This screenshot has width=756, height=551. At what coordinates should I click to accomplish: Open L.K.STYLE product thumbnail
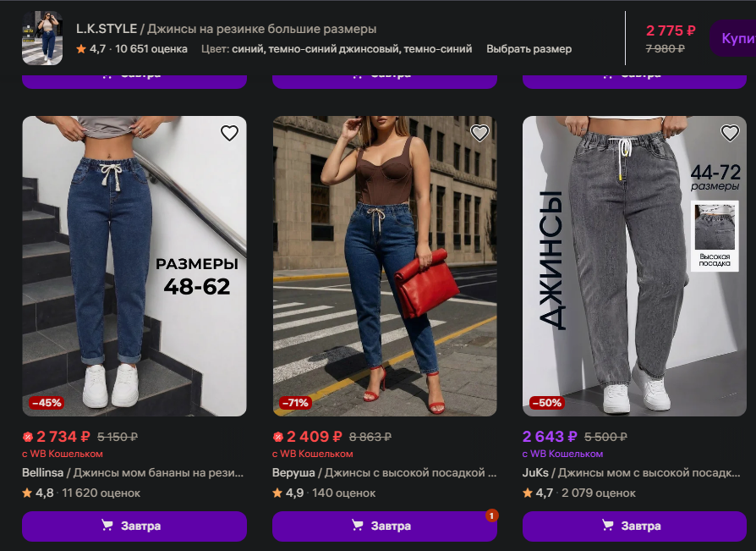42,37
